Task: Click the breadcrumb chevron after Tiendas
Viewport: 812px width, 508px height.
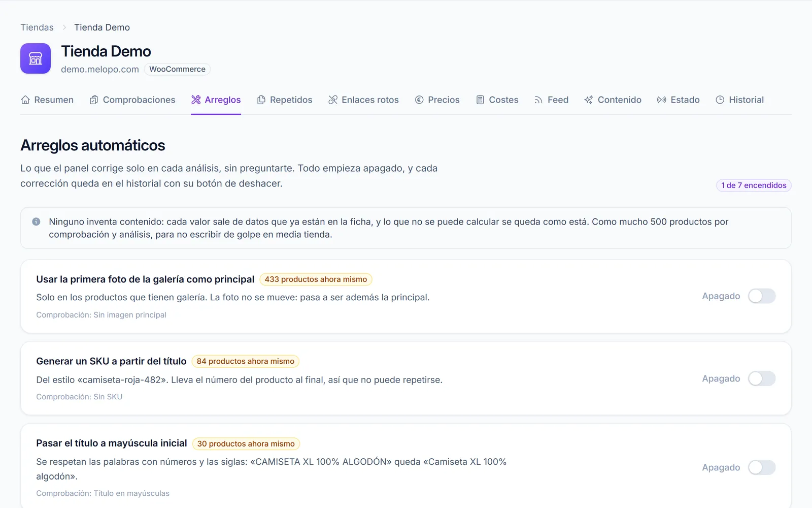Action: (64, 27)
